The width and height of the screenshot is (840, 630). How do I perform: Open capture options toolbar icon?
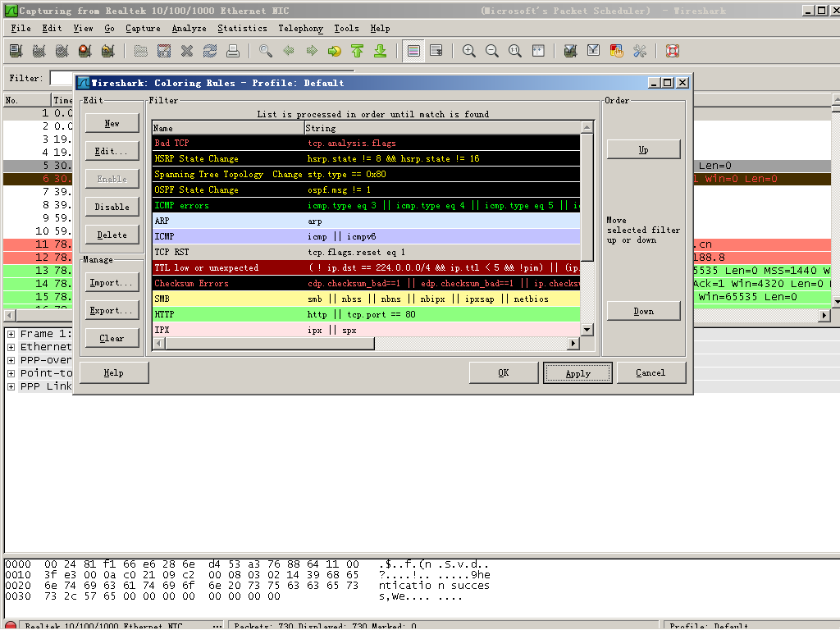pos(39,51)
